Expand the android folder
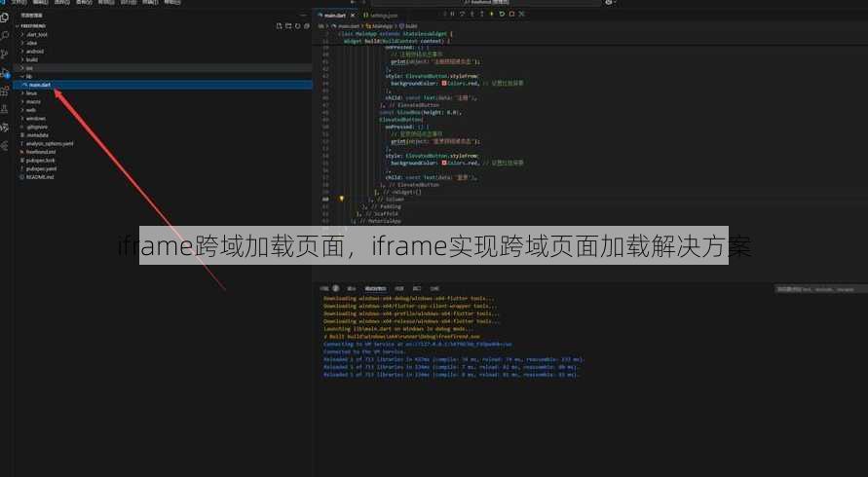The width and height of the screenshot is (868, 477). pos(34,51)
